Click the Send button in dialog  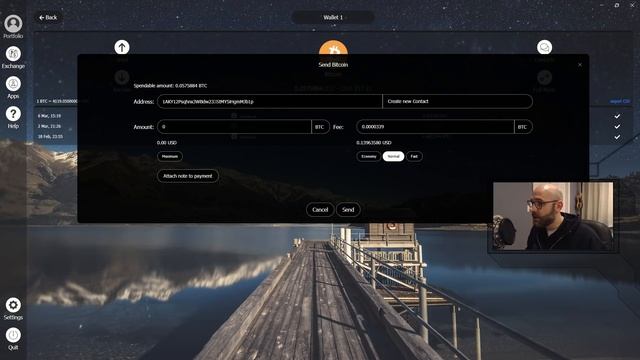(x=348, y=209)
